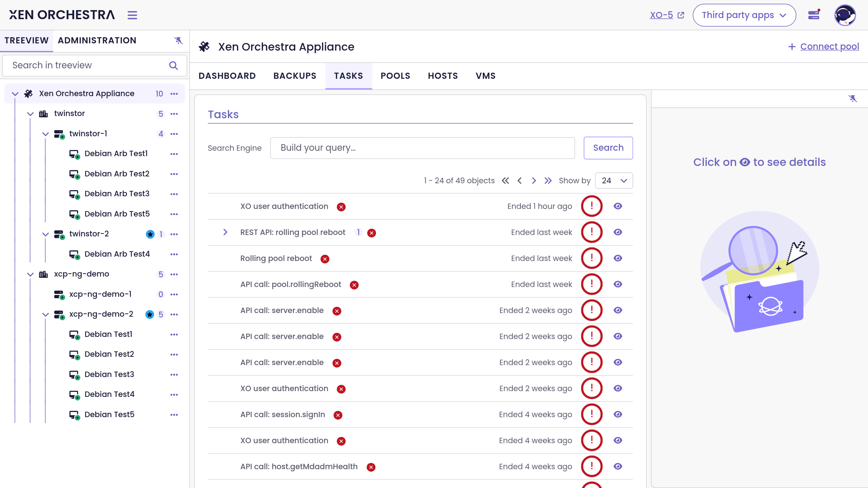Screen dimensions: 868x488
Task: View details of Rolling pool reboot task
Action: [x=618, y=258]
